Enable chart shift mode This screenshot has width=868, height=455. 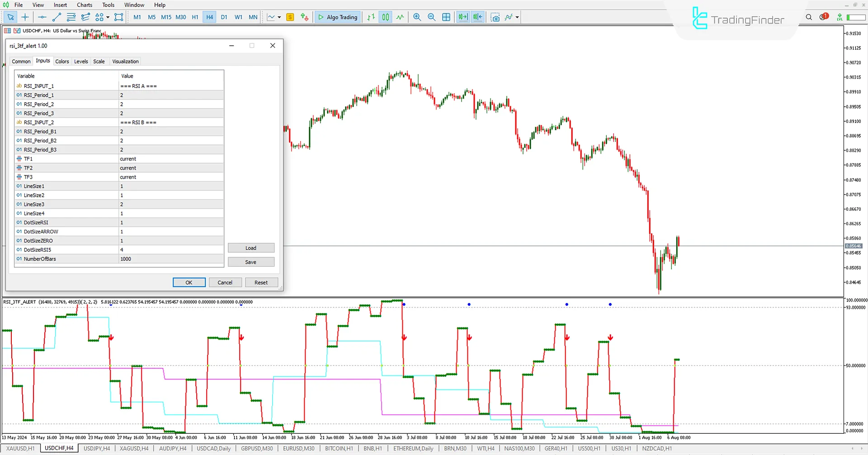pos(477,17)
